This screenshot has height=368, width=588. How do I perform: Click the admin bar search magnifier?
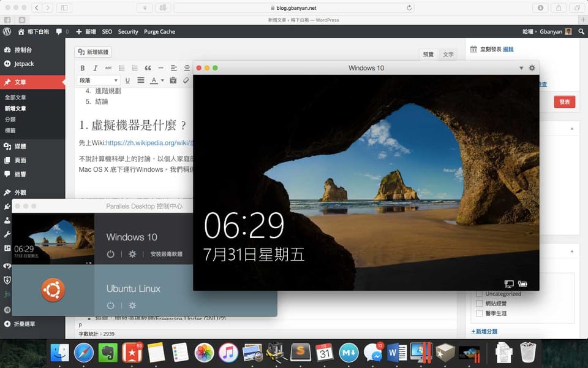click(x=581, y=31)
